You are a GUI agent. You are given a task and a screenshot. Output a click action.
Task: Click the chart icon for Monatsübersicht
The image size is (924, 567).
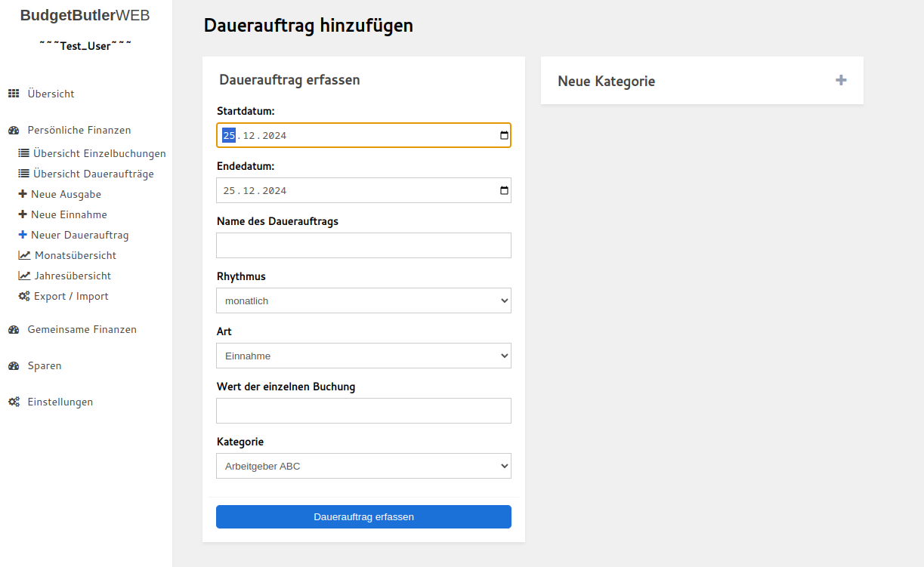[x=23, y=254]
